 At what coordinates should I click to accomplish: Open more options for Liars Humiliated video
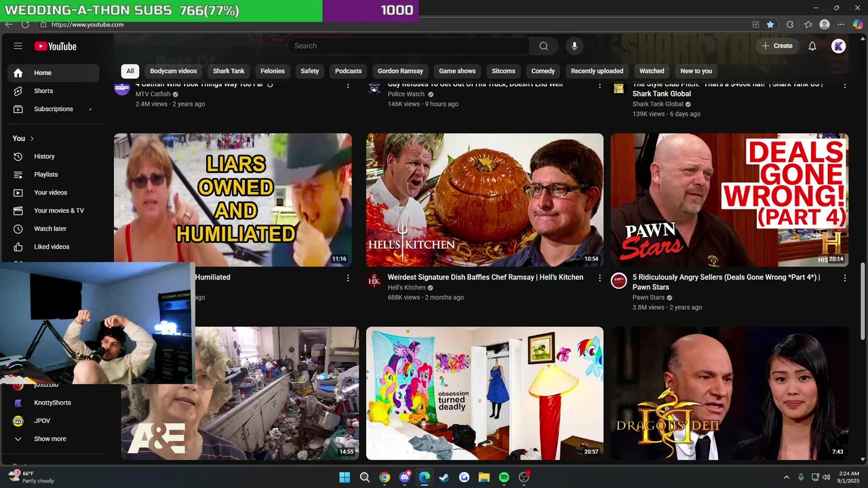[348, 278]
